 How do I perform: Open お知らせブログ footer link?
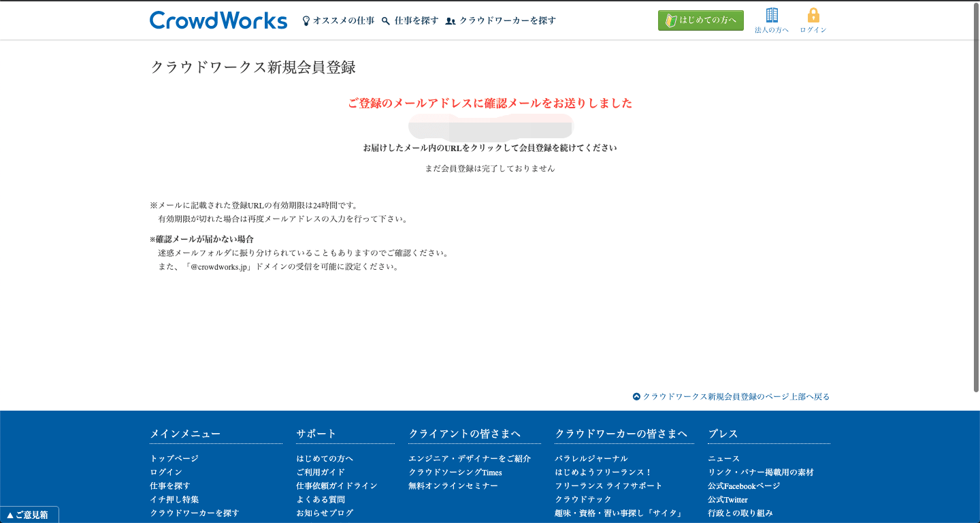(x=325, y=513)
